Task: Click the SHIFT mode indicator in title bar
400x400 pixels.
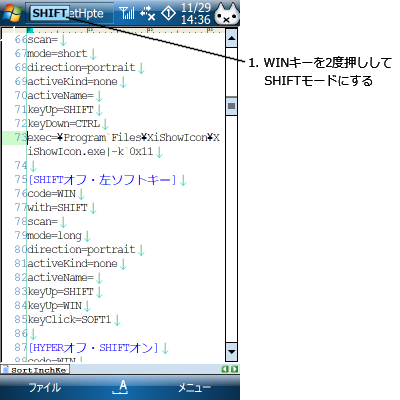Action: pyautogui.click(x=50, y=13)
